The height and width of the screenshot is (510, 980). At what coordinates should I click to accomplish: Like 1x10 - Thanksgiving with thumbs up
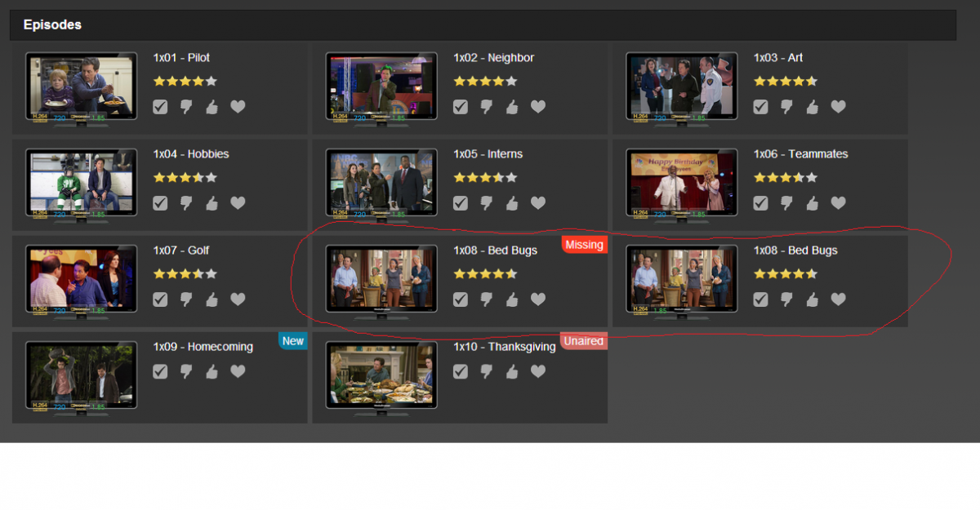click(x=512, y=371)
